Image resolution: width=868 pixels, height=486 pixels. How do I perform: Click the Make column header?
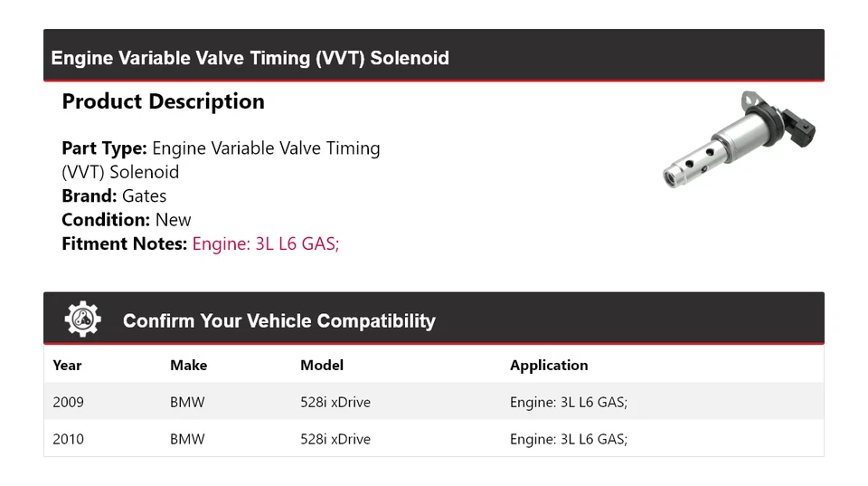click(x=188, y=366)
